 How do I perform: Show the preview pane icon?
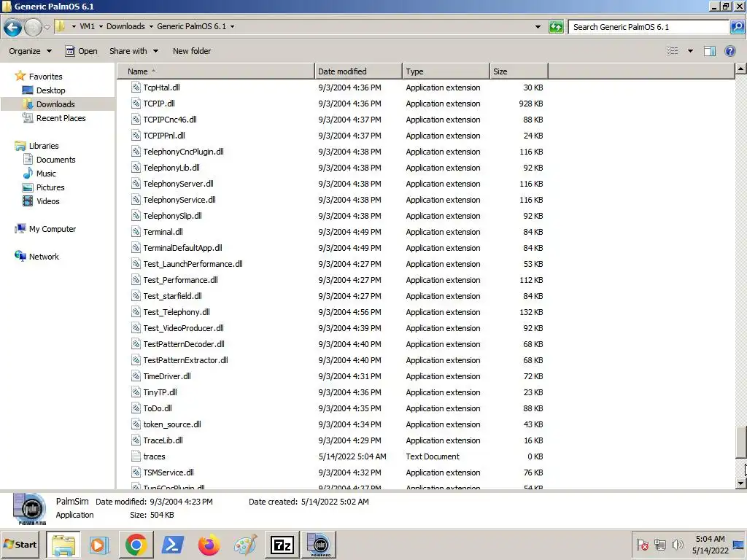point(709,51)
